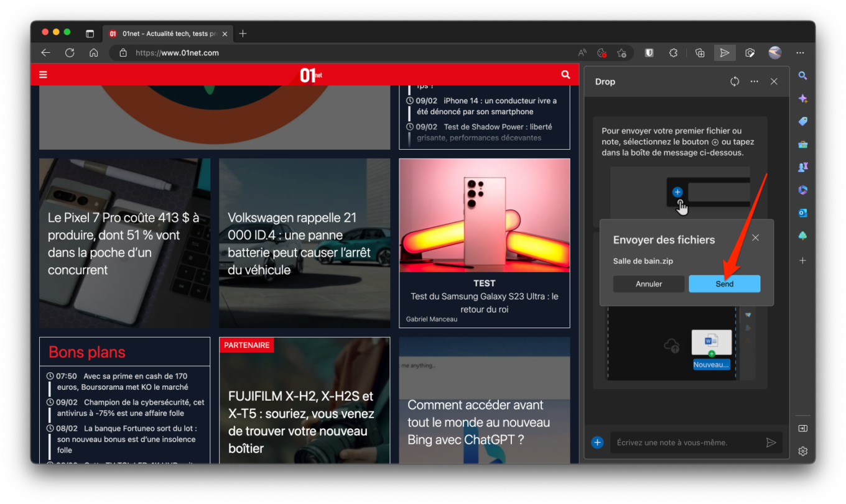This screenshot has height=504, width=846.
Task: Click the blue plus add-file button
Action: (597, 442)
